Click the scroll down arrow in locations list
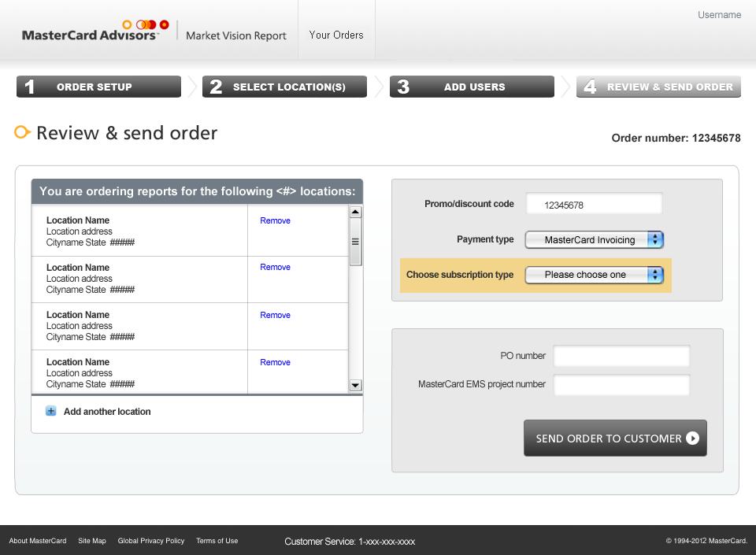The height and width of the screenshot is (555, 756). (355, 385)
